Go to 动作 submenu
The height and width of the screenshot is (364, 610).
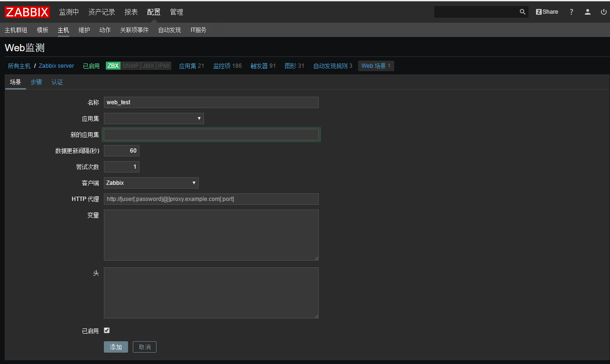coord(105,30)
